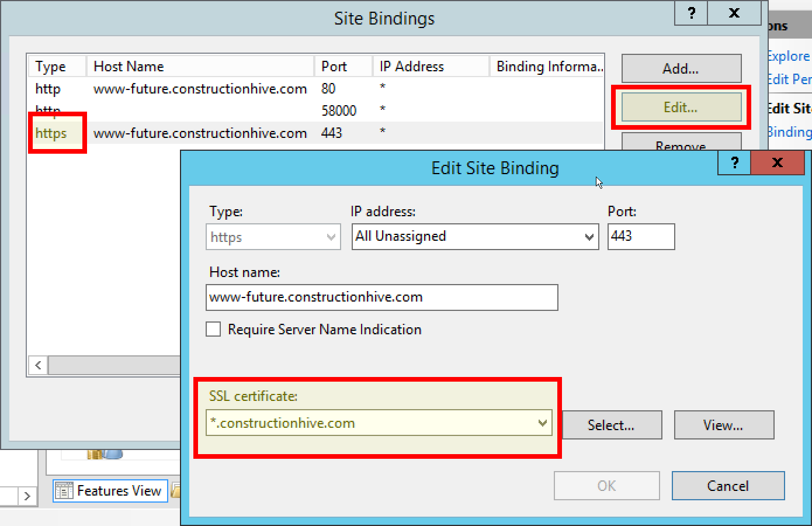812x526 pixels.
Task: Click the Port column header
Action: click(343, 67)
